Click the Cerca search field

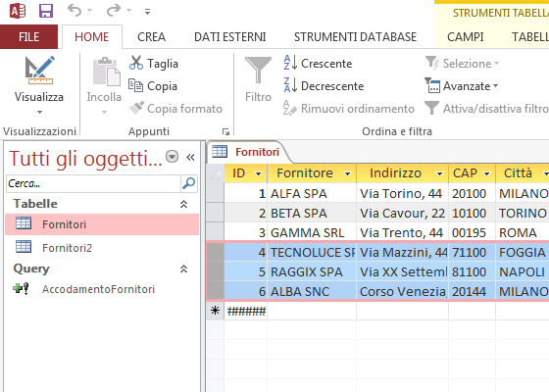coord(93,183)
